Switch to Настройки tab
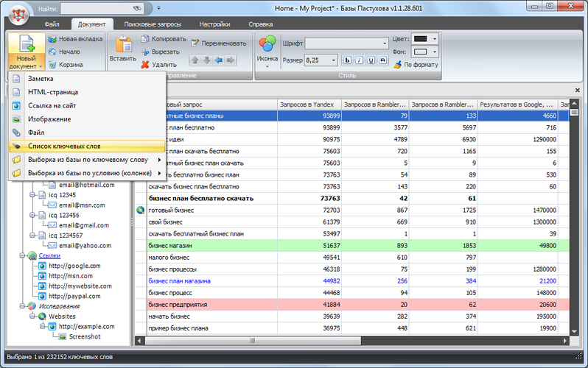This screenshot has width=588, height=368. (x=214, y=24)
